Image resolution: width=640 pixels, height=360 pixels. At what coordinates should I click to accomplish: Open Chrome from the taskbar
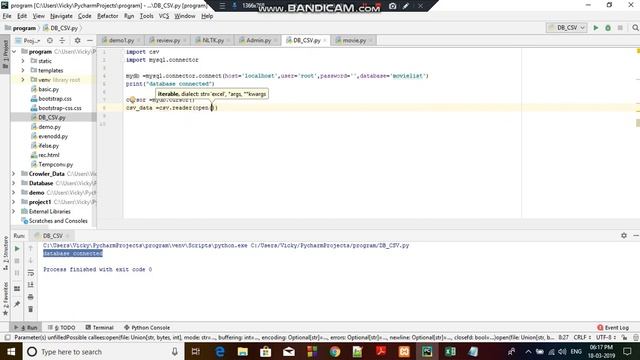tap(335, 351)
